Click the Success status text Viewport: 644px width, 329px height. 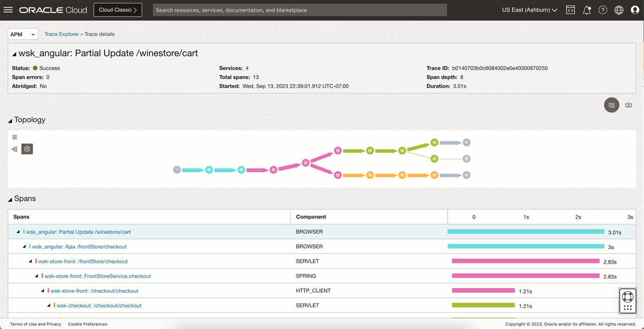coord(49,68)
